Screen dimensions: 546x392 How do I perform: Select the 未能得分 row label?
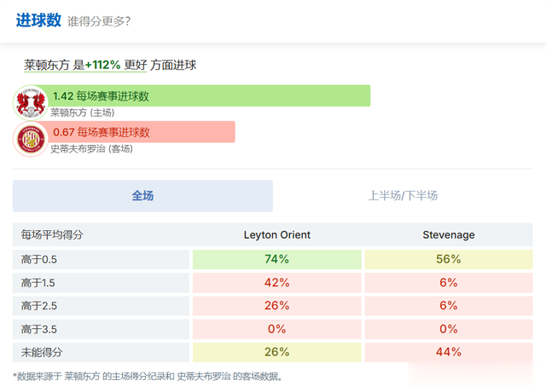point(42,352)
